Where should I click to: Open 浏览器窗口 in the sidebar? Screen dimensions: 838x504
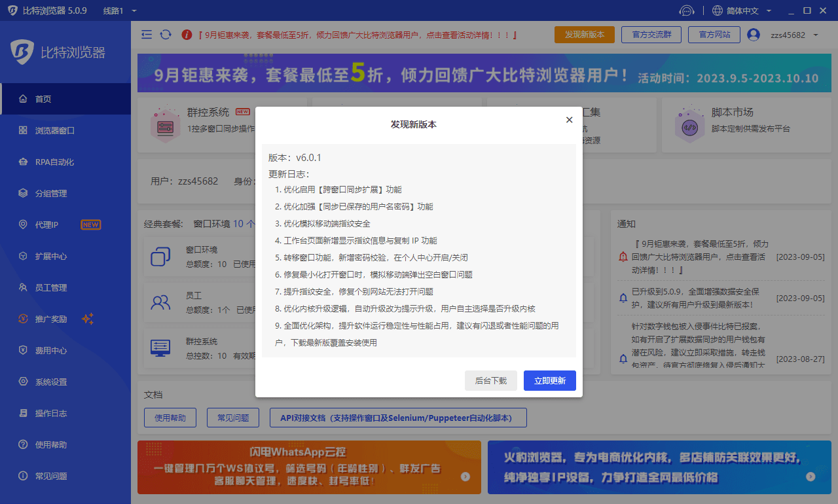click(x=55, y=130)
